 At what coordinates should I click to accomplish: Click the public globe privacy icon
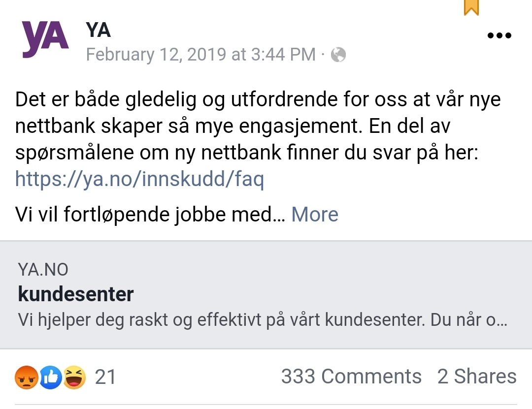[x=338, y=55]
